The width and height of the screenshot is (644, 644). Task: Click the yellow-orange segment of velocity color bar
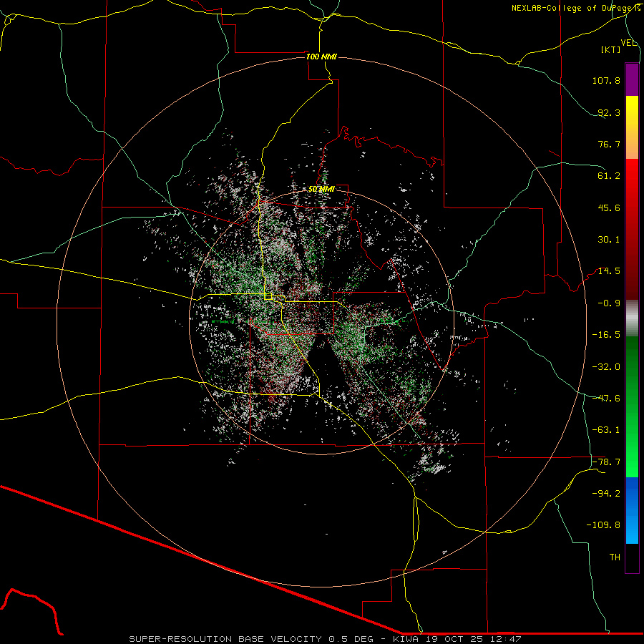pyautogui.click(x=632, y=127)
